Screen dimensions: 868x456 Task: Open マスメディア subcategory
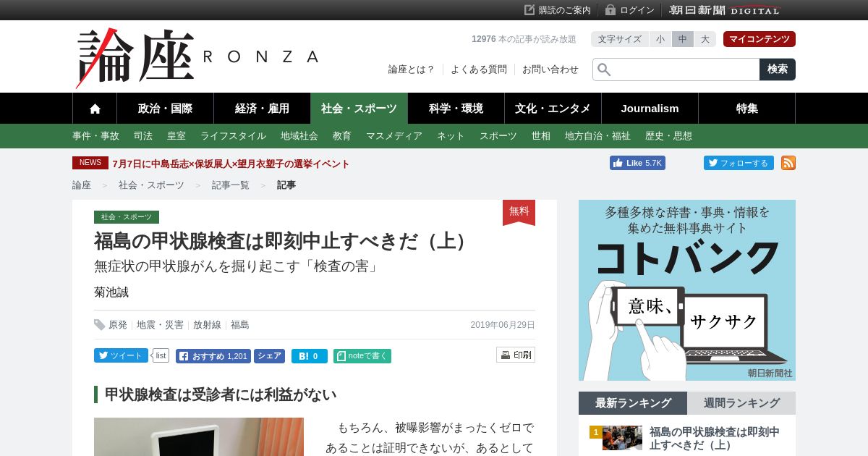[x=394, y=136]
